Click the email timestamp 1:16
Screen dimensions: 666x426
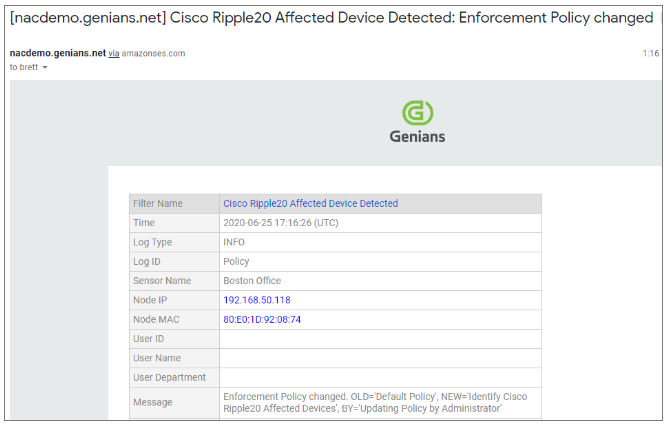[x=650, y=54]
